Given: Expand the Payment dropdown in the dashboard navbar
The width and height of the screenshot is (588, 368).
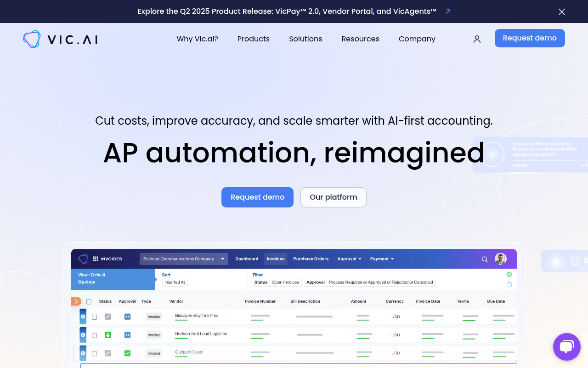Looking at the screenshot, I should tap(382, 259).
